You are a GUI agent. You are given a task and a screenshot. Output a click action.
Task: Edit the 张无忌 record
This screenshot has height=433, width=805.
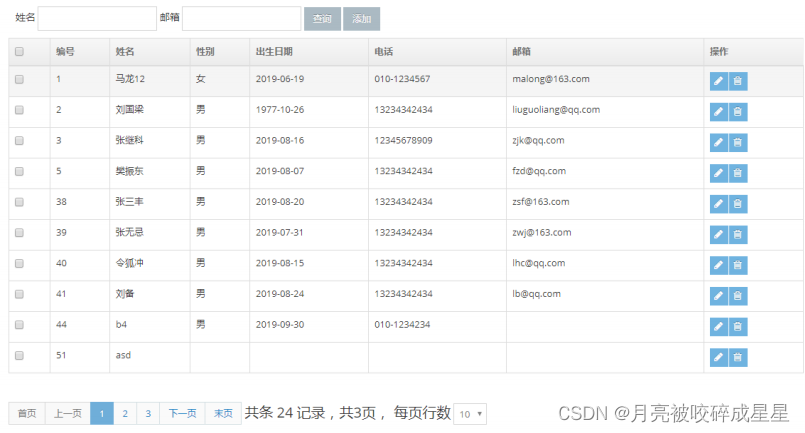pyautogui.click(x=718, y=235)
